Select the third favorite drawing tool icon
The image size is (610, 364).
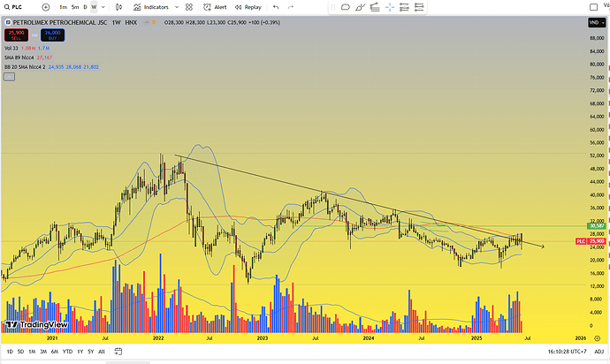pos(375,7)
